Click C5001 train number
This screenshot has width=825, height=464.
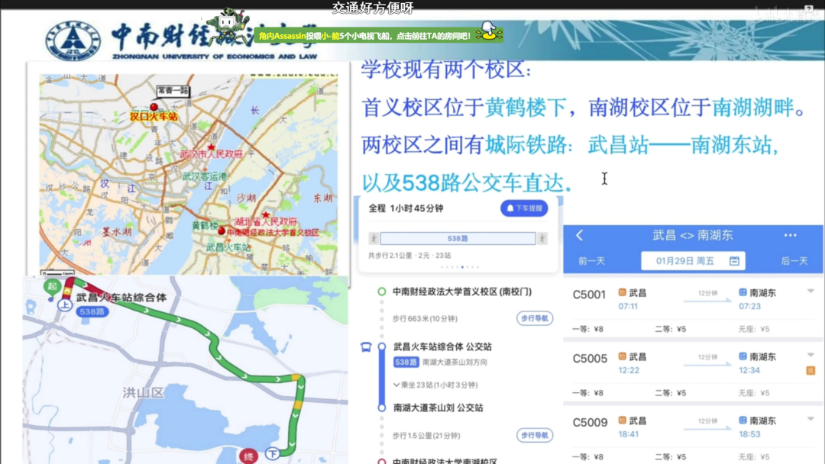click(x=589, y=295)
